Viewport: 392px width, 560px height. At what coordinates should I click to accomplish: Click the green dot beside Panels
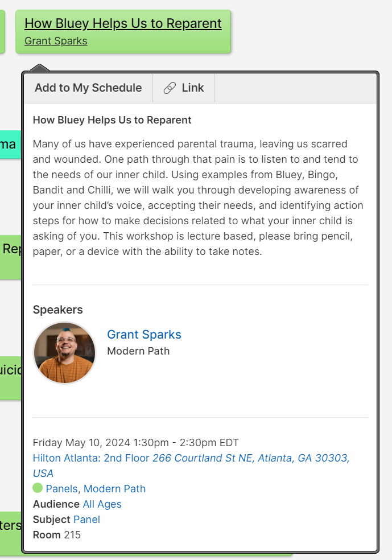click(38, 488)
